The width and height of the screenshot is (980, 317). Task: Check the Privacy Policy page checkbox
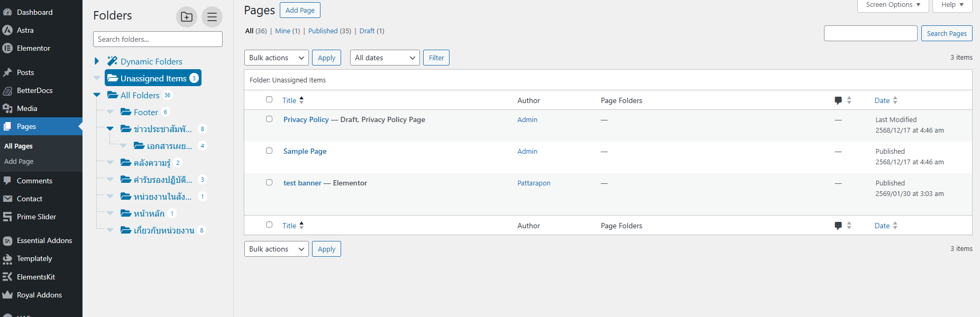click(x=269, y=119)
